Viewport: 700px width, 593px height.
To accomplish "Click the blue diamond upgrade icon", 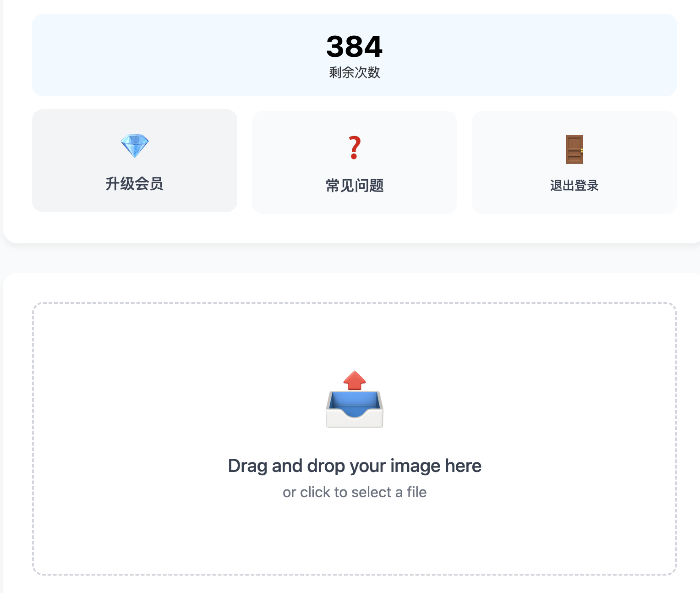I will pyautogui.click(x=135, y=146).
